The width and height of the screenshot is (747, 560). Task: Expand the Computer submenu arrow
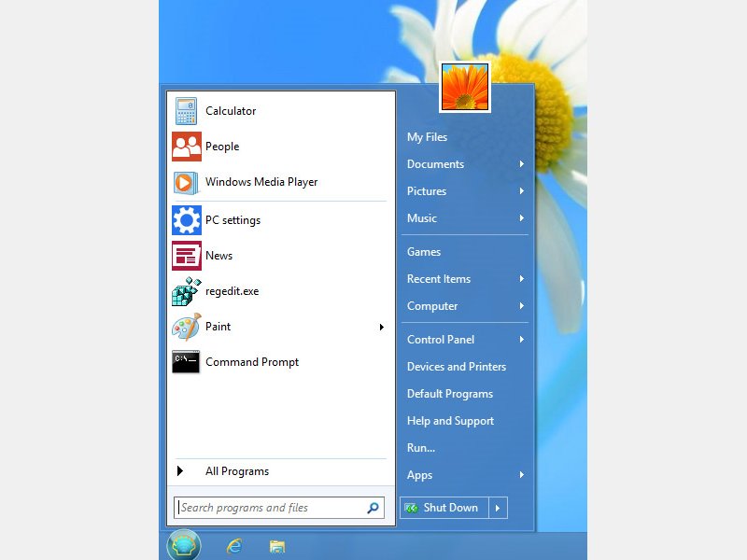coord(522,306)
